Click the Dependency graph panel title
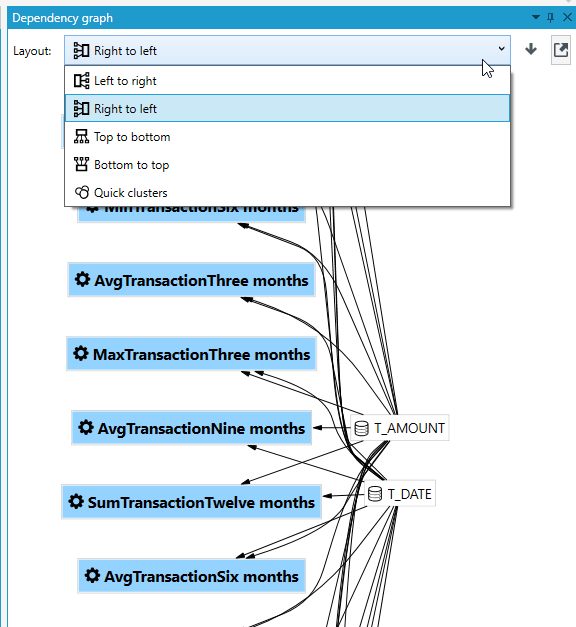Image resolution: width=576 pixels, height=627 pixels. pos(62,18)
